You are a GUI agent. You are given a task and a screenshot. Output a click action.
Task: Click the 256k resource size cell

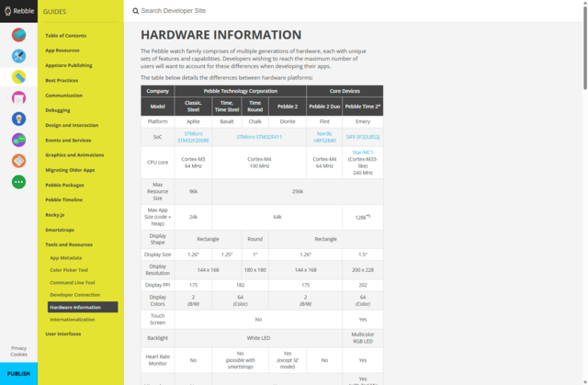[298, 191]
